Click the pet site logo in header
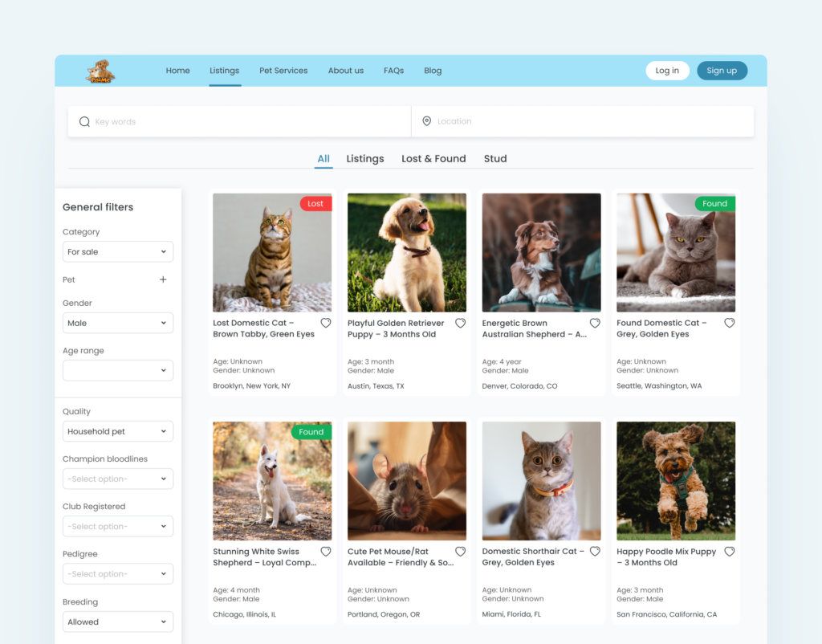Viewport: 822px width, 644px height. click(x=100, y=71)
